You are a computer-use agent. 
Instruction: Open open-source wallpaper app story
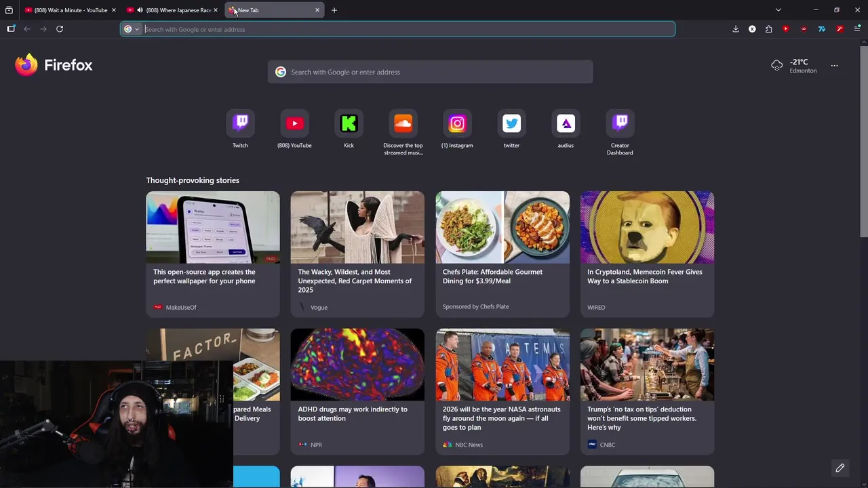click(x=213, y=254)
